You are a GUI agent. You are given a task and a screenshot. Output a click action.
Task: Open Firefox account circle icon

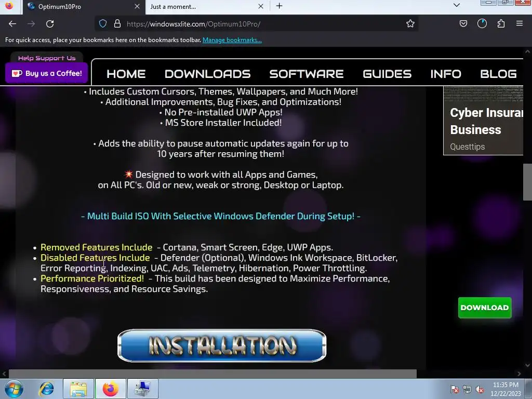(x=482, y=24)
